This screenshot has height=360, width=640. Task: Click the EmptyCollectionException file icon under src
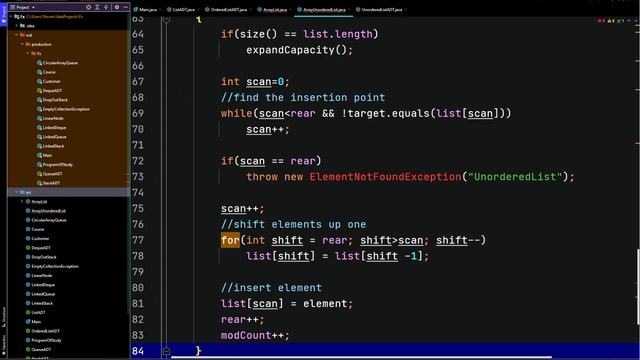[28, 266]
